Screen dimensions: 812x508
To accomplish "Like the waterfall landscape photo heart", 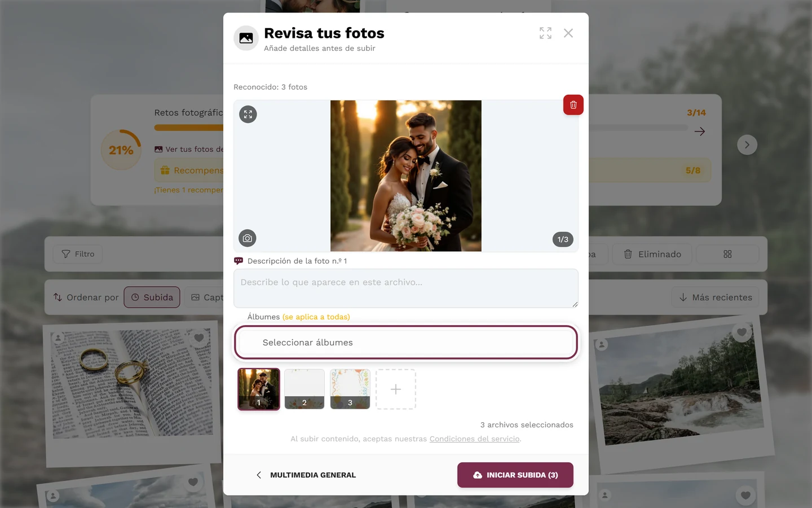I will point(742,332).
